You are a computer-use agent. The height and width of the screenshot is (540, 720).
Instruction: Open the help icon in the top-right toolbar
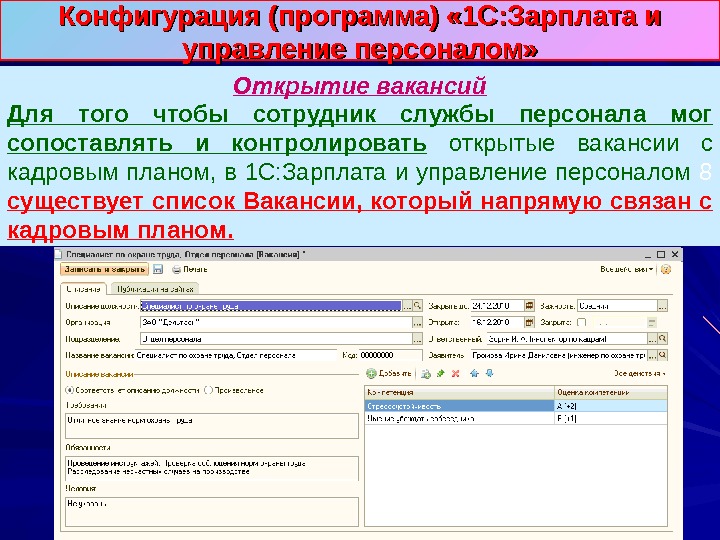pyautogui.click(x=665, y=270)
